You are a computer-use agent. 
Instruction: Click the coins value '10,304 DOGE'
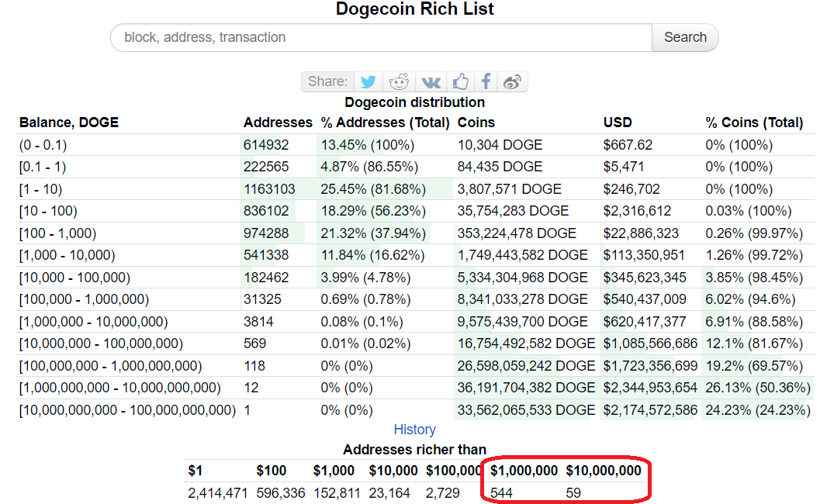click(500, 144)
